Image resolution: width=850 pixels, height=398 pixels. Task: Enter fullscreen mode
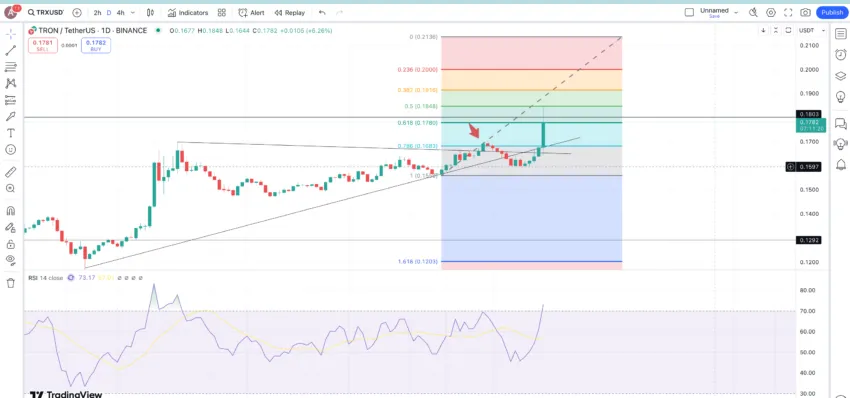788,12
